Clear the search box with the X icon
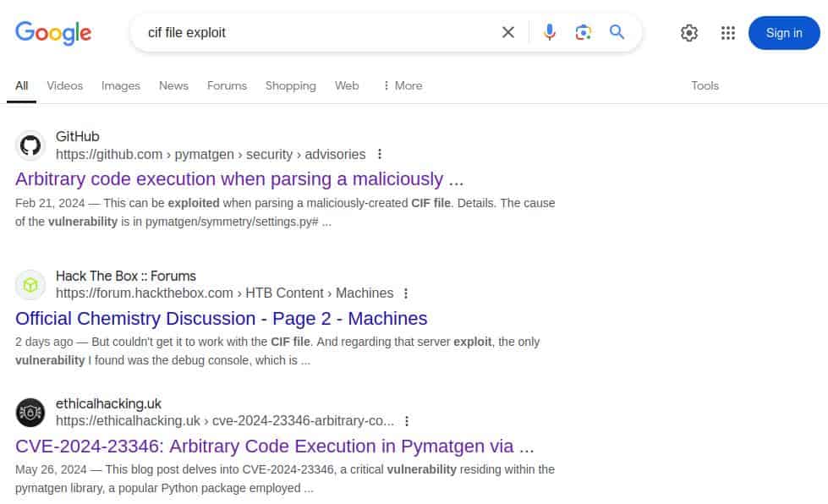 [x=508, y=33]
